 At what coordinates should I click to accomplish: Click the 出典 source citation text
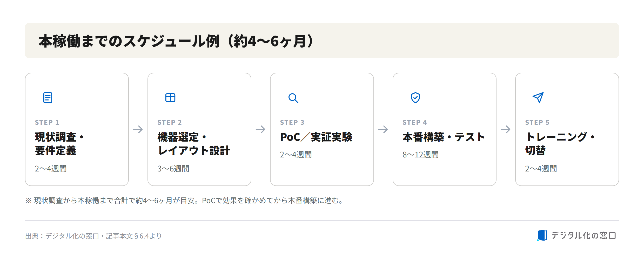93,236
